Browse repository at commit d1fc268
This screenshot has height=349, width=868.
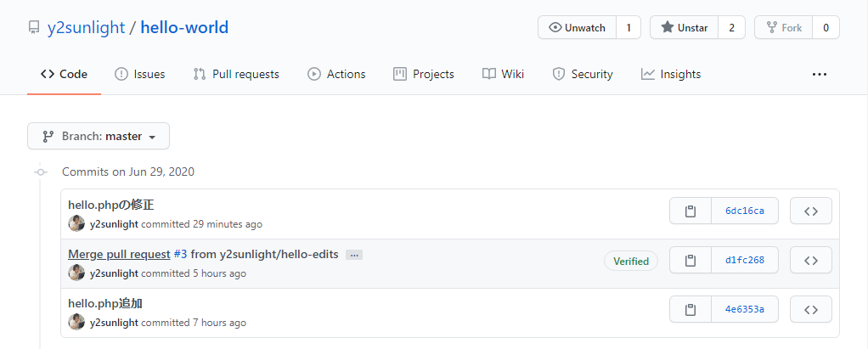[810, 261]
